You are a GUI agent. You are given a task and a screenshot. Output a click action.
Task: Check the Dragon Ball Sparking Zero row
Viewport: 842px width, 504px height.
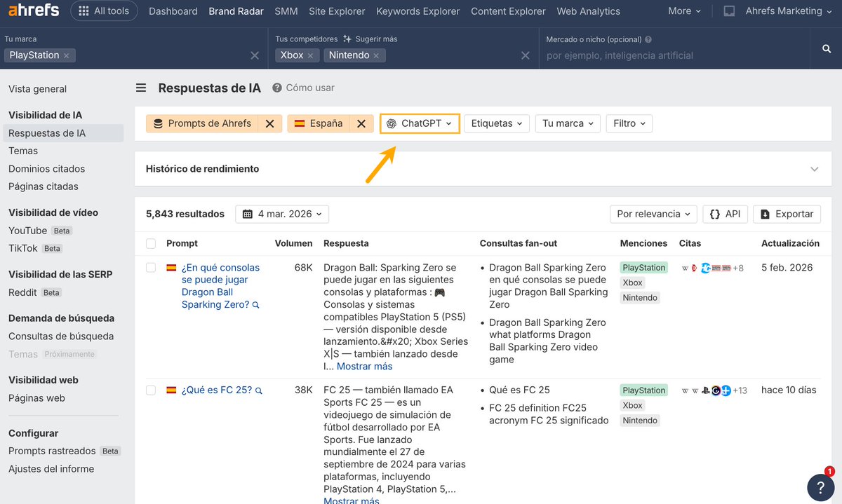pyautogui.click(x=151, y=267)
